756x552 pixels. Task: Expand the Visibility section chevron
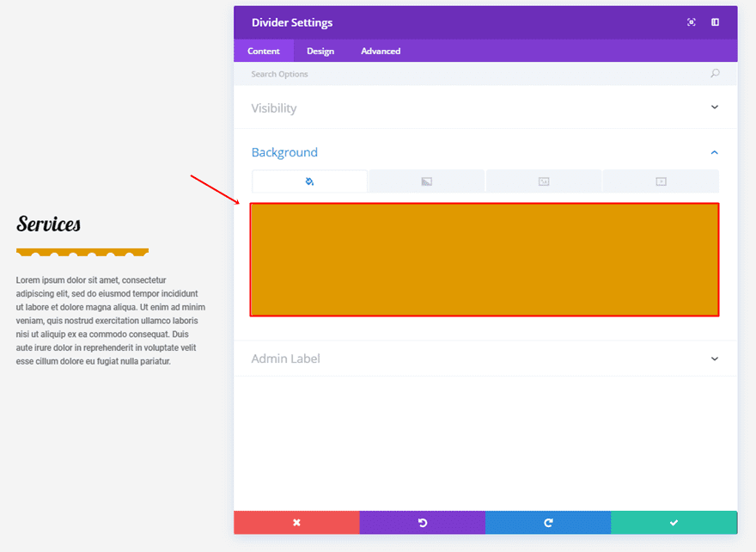(714, 107)
